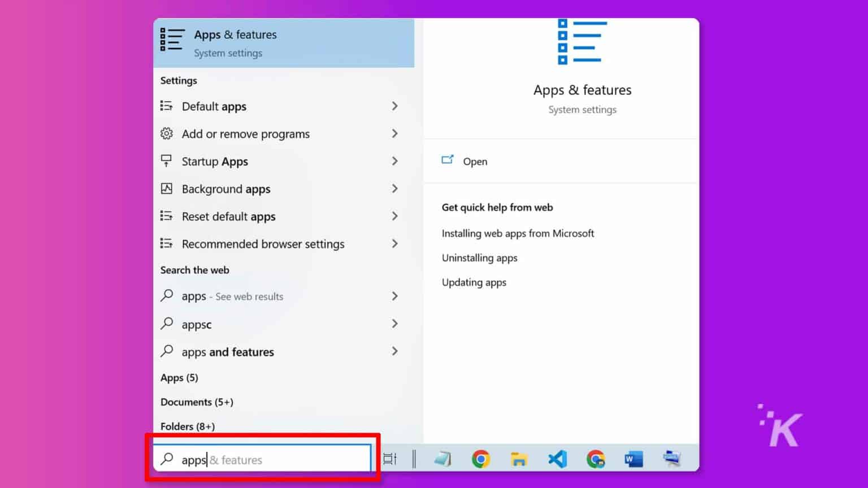Expand Recommended browser settings via its chevron

coord(395,244)
